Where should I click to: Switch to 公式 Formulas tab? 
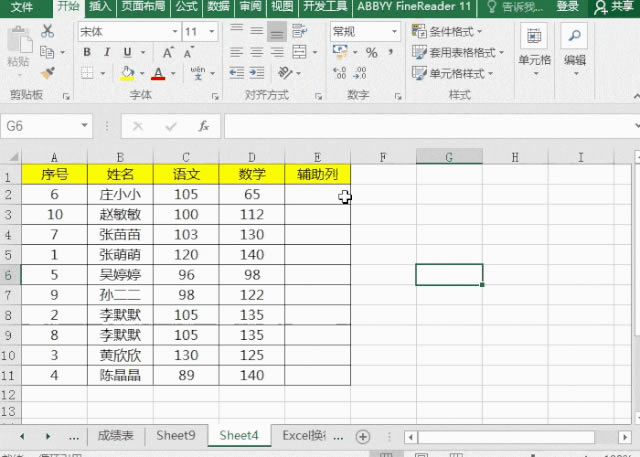(x=187, y=6)
